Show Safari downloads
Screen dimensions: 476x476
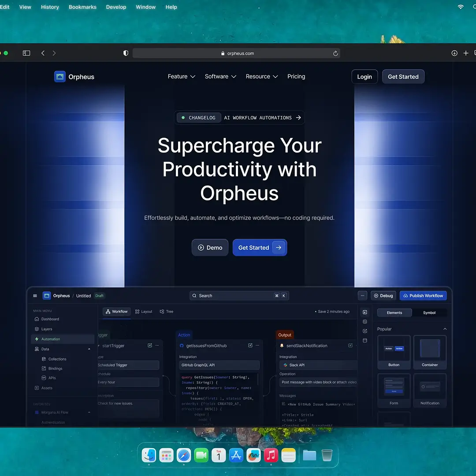(x=454, y=53)
